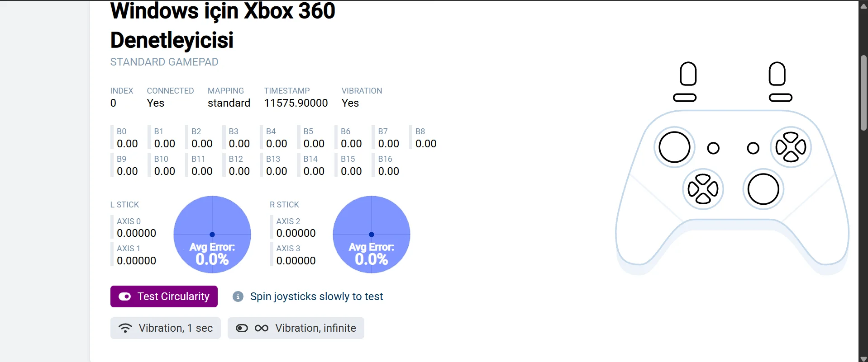Click the left small center button on controller
The width and height of the screenshot is (868, 362).
coord(713,148)
